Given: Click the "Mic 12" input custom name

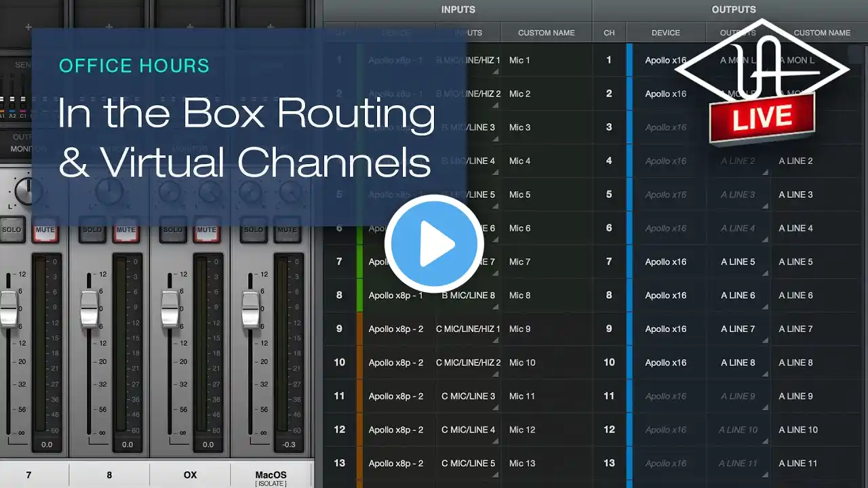Looking at the screenshot, I should point(522,430).
